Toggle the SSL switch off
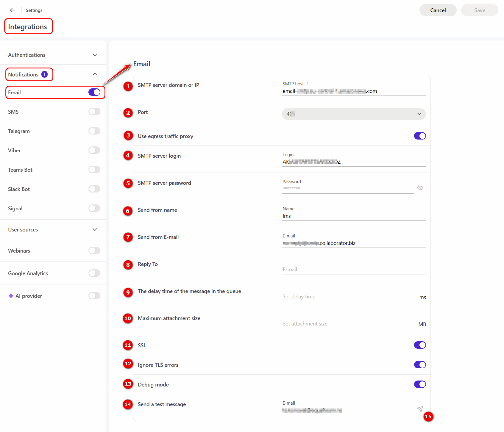The height and width of the screenshot is (432, 504). tap(420, 345)
